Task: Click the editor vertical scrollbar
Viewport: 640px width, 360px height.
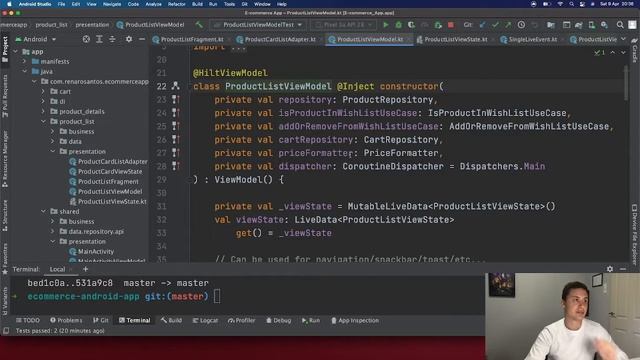Action: [626, 84]
